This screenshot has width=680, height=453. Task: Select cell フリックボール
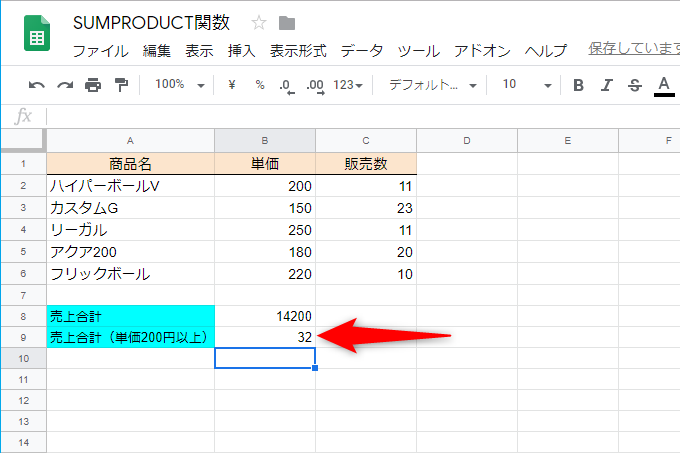130,274
